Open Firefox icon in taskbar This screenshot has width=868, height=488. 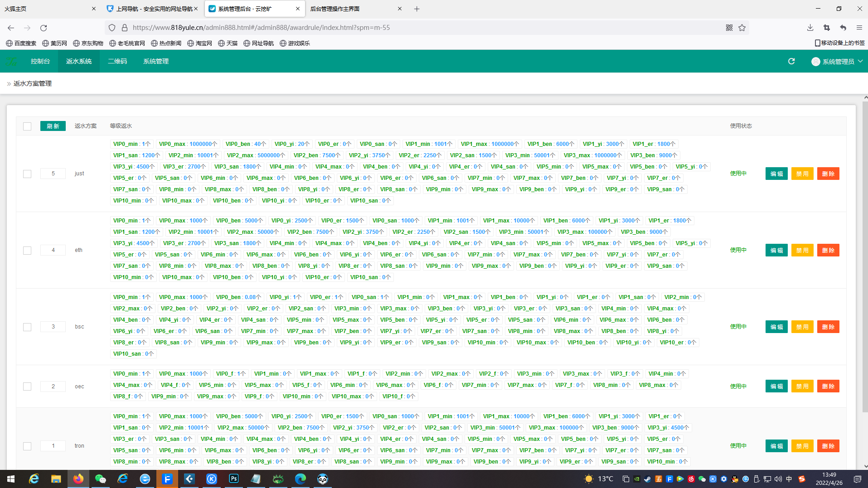(x=78, y=479)
